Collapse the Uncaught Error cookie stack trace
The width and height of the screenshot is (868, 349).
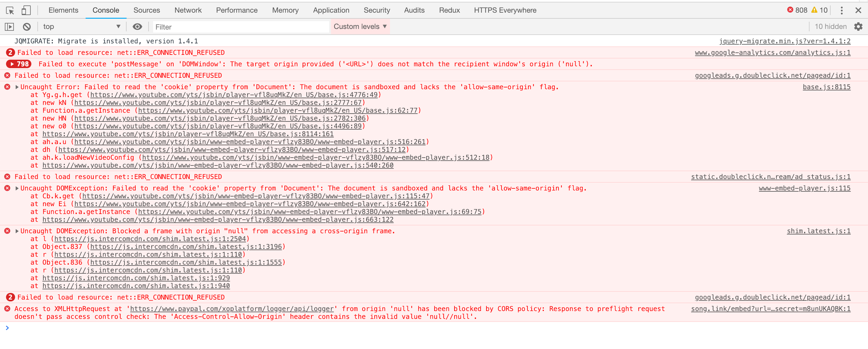17,87
